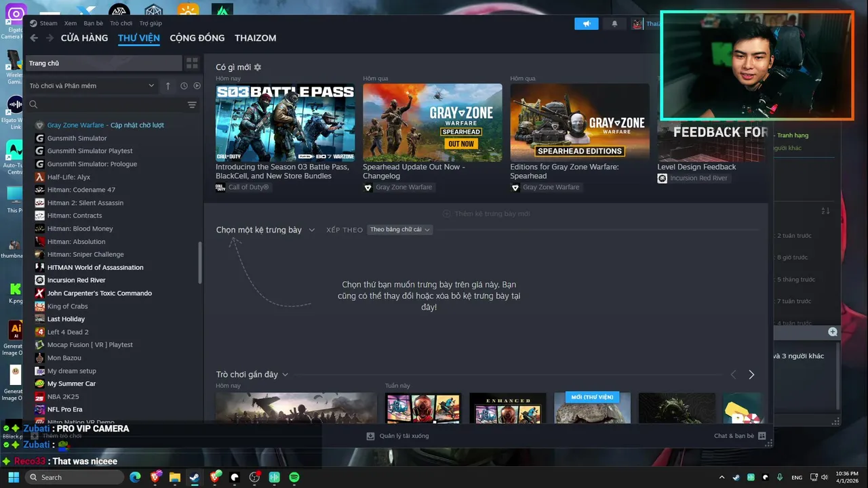
Task: Click the Thêm kệ trưng bày mới plus icon
Action: [446, 213]
